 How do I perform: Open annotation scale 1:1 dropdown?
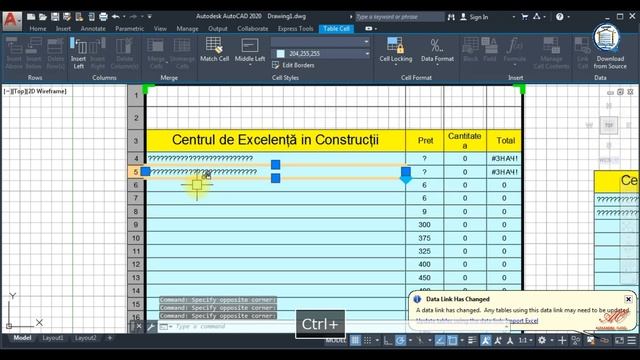pos(525,340)
